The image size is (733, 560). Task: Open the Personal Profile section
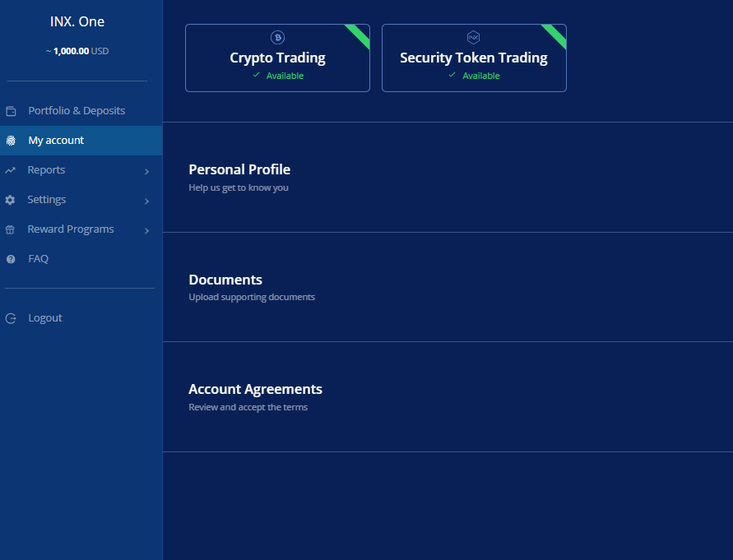[x=448, y=177]
